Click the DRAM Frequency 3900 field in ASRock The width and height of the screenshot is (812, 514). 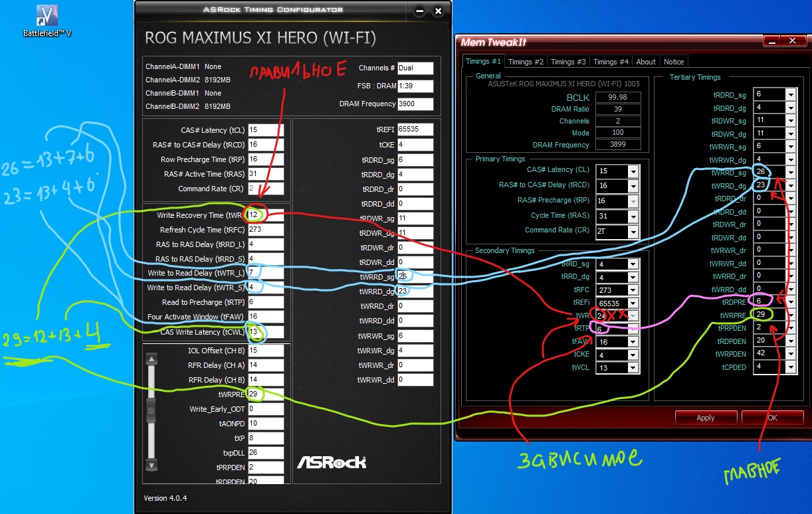coord(415,104)
